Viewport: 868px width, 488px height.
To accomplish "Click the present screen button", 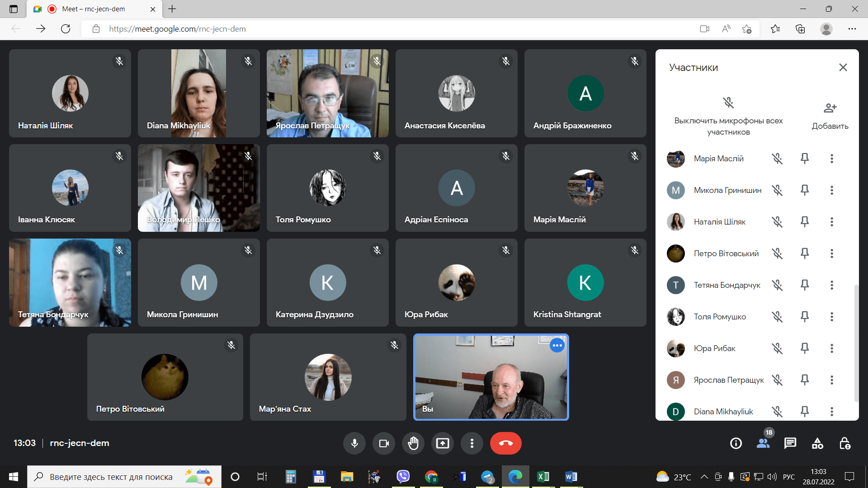I will [442, 443].
